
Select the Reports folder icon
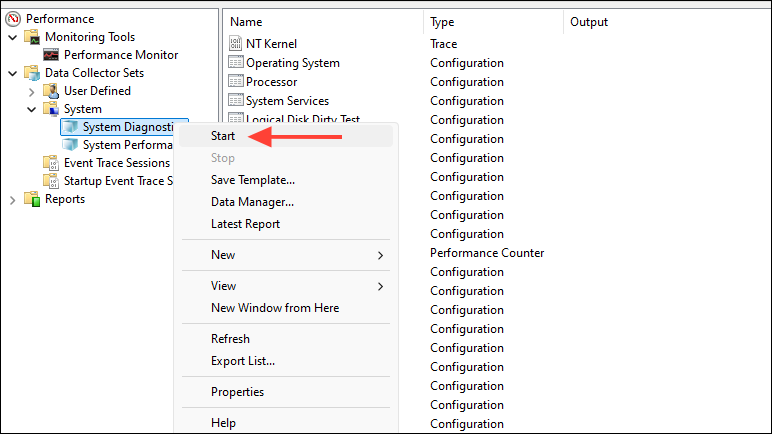tap(33, 199)
